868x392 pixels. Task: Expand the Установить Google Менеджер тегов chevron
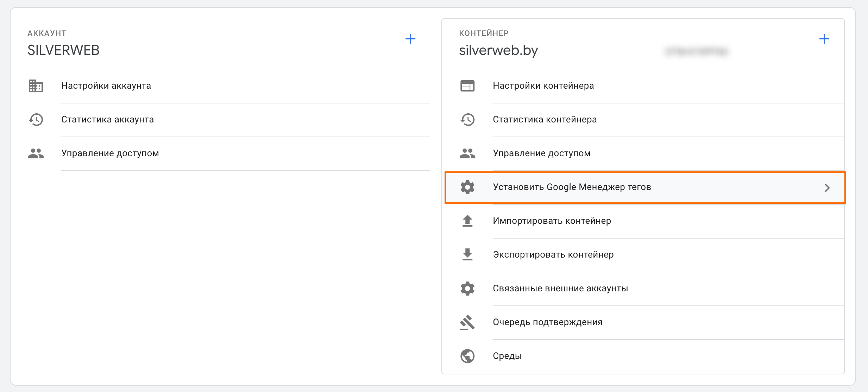coord(827,188)
